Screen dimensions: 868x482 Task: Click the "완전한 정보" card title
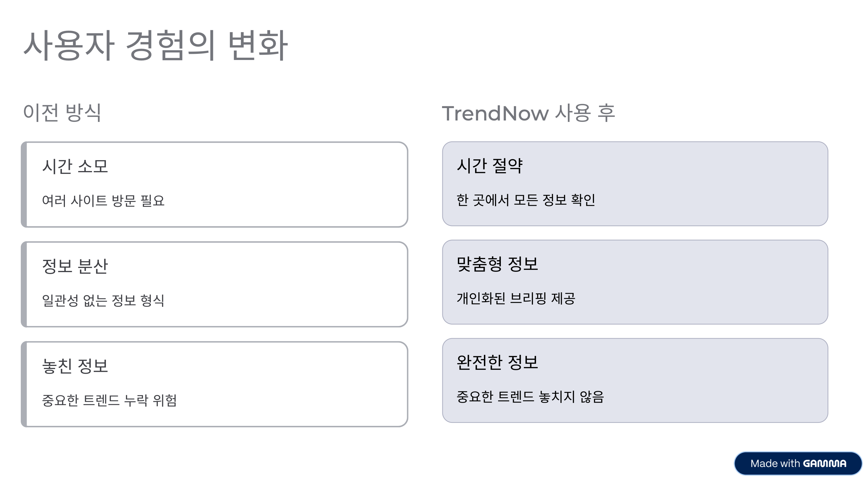point(497,362)
